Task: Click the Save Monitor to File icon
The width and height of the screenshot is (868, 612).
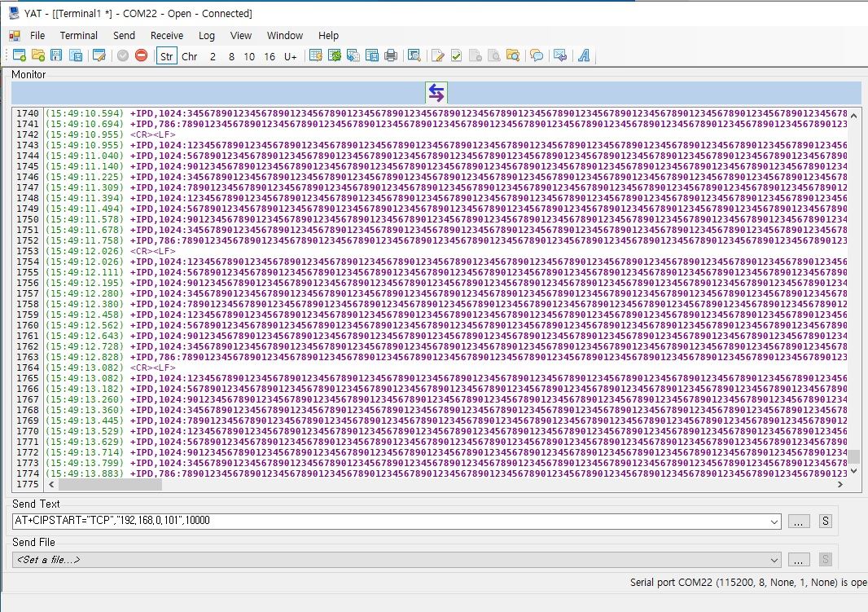Action: (x=372, y=55)
